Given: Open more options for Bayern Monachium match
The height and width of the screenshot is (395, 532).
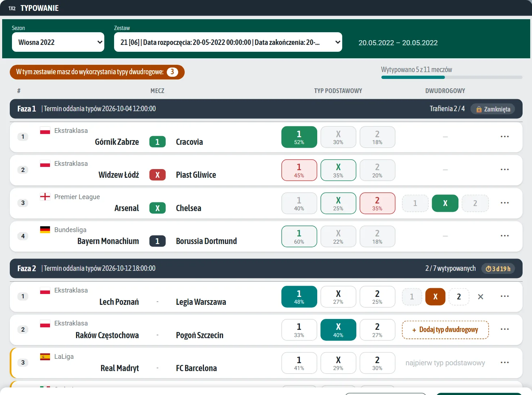Looking at the screenshot, I should click(504, 236).
